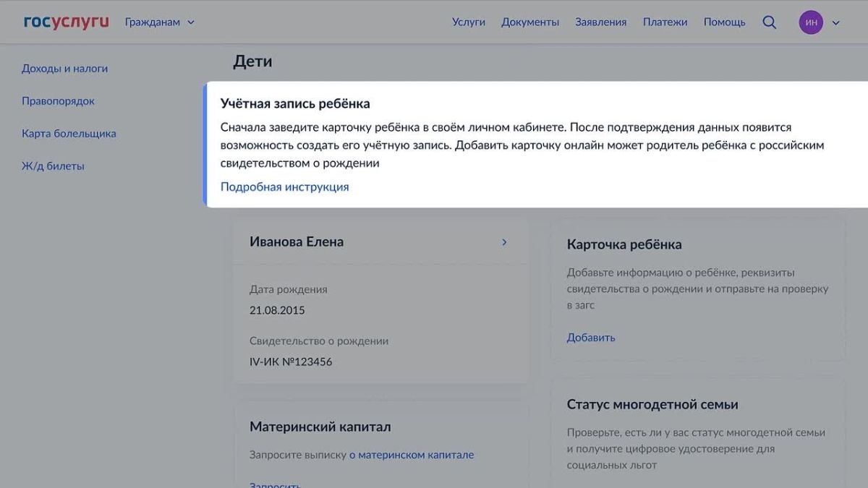Click the Карточка ребёнка card title
This screenshot has width=868, height=488.
click(x=624, y=245)
